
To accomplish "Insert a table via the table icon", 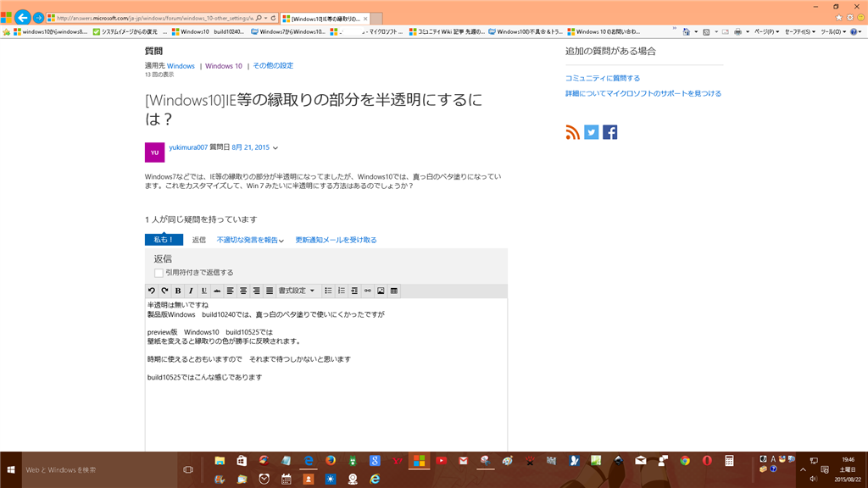I will (393, 291).
